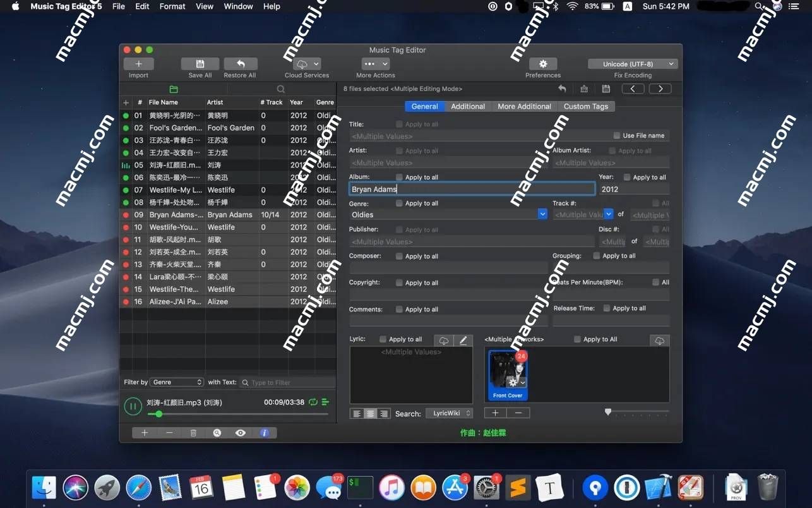
Task: Open the Cloud Services button
Action: (307, 64)
